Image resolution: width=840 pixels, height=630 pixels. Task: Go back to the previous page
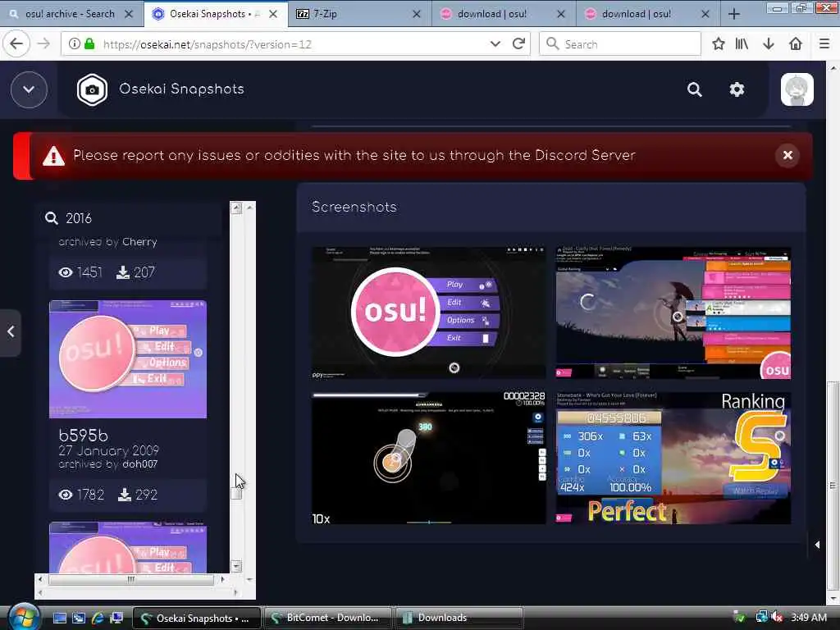[16, 44]
